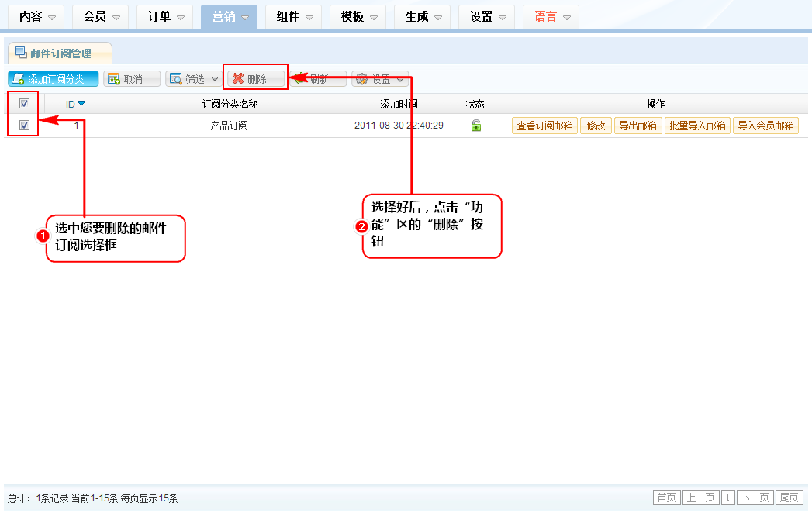812x513 pixels.
Task: Uncheck the checkbox for 产品订阅 row
Action: [x=24, y=126]
